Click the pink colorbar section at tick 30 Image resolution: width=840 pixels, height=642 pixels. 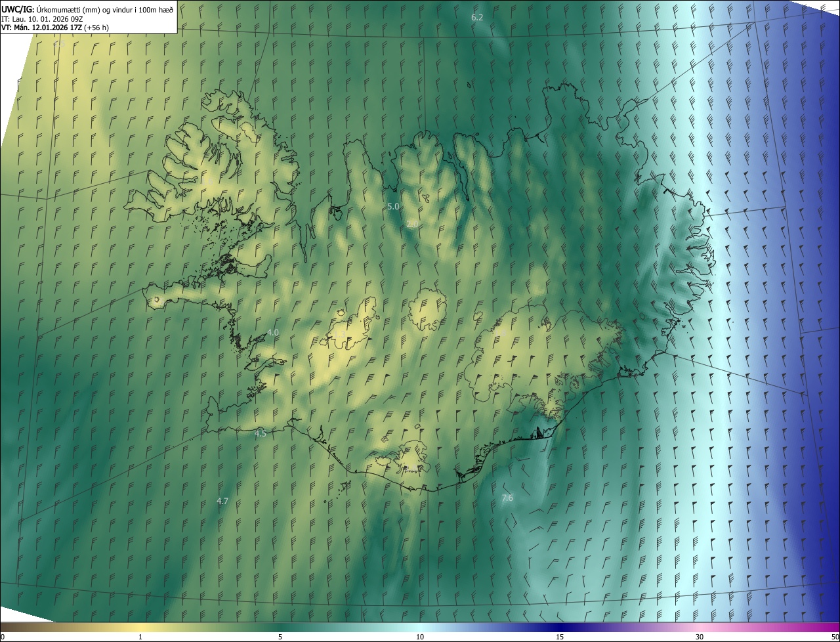point(700,627)
